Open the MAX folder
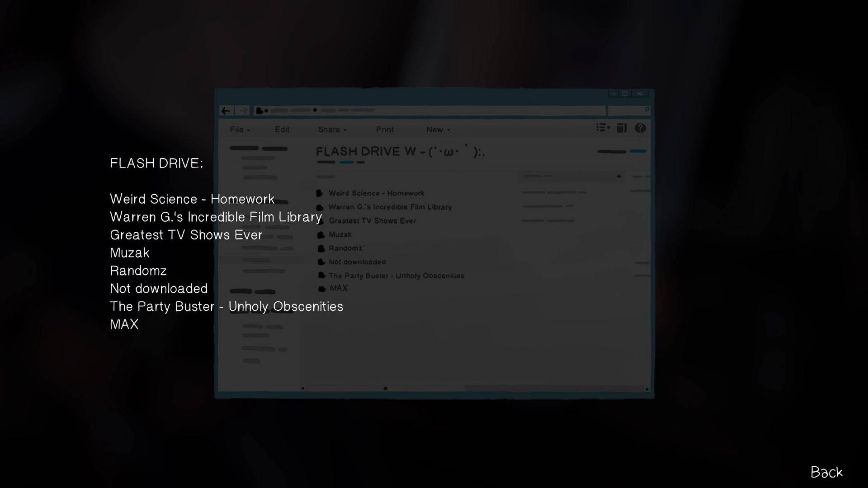This screenshot has width=868, height=488. pyautogui.click(x=339, y=288)
